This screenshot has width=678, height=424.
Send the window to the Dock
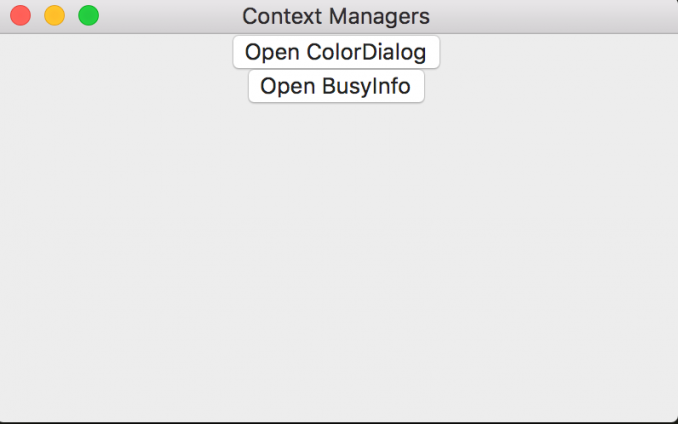54,16
